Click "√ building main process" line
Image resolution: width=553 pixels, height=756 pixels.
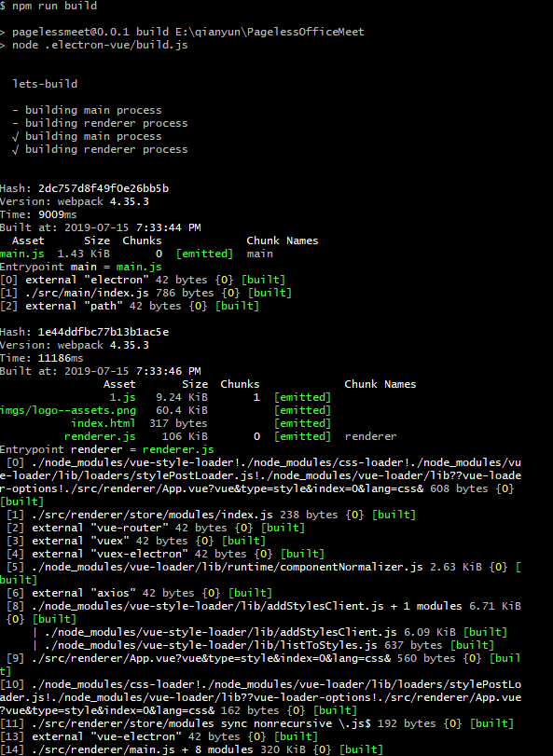pos(88,136)
